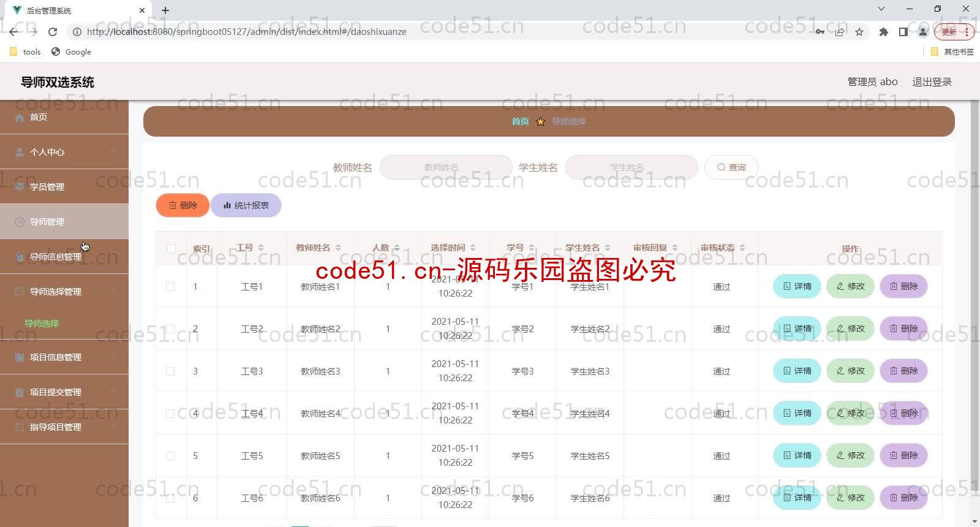Screen dimensions: 980x527
Task: Expand the 项目提交管理 menu chevron
Action: pos(113,392)
